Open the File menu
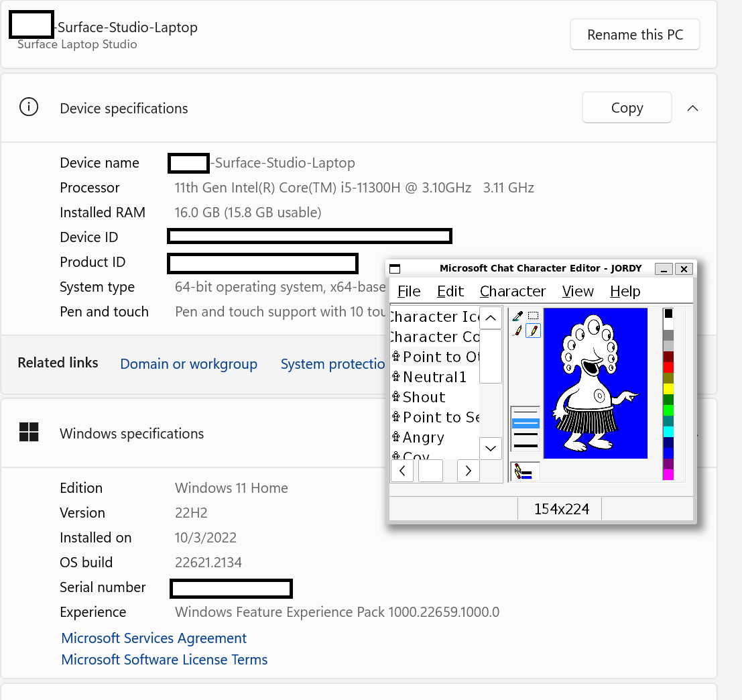 pyautogui.click(x=409, y=291)
